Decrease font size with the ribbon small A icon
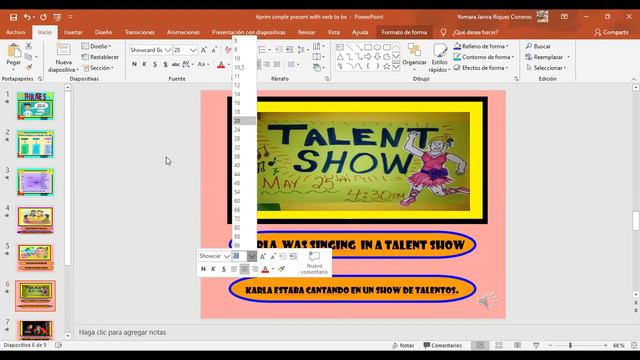This screenshot has height=360, width=640. coord(214,50)
